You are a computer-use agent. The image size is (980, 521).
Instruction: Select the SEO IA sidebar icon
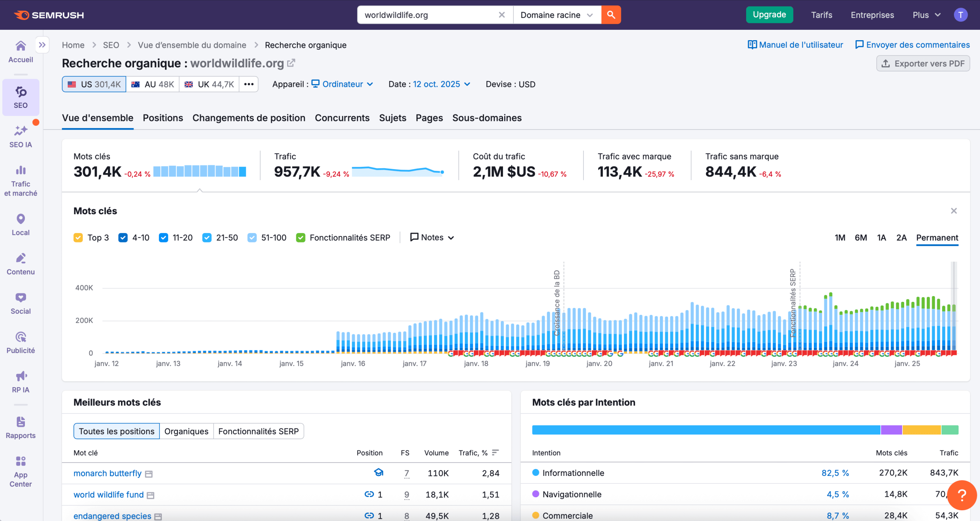[20, 136]
